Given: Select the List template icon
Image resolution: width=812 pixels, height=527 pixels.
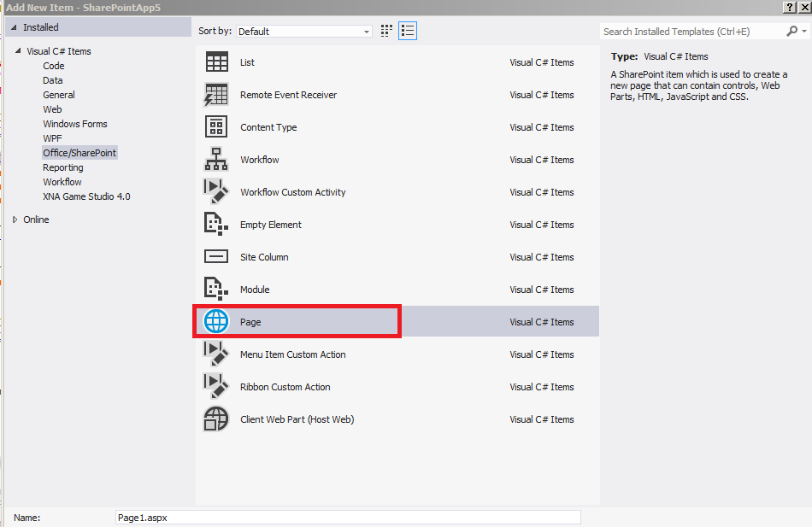Looking at the screenshot, I should pos(216,62).
